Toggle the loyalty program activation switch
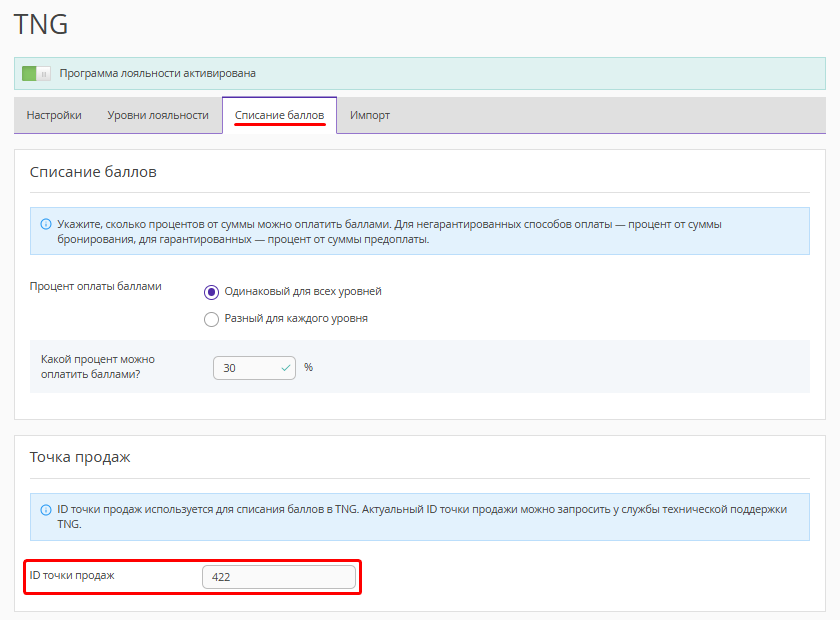Viewport: 840px width, 620px height. [36, 73]
